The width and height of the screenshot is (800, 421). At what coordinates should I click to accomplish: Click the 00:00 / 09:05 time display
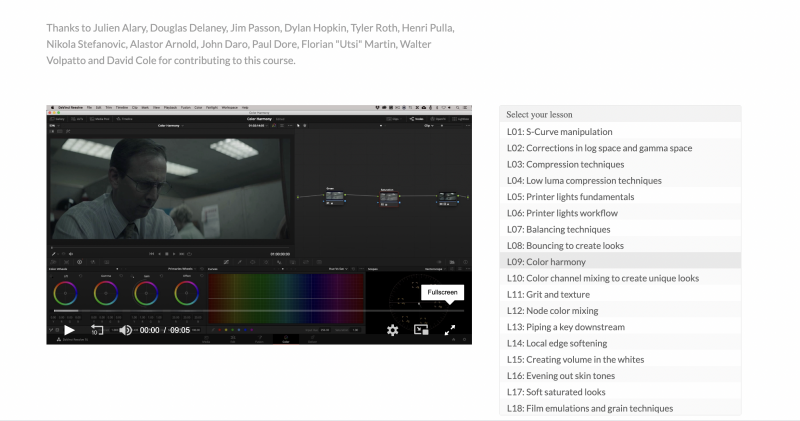(165, 330)
